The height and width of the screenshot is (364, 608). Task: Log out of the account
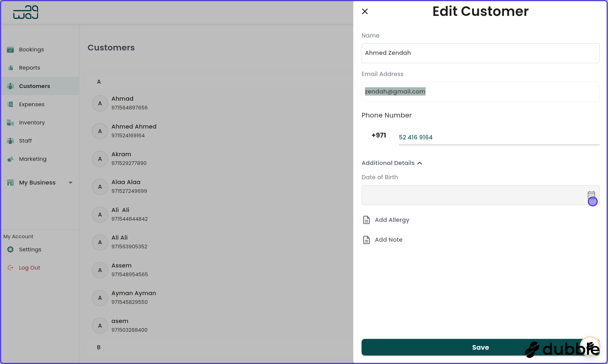point(30,267)
